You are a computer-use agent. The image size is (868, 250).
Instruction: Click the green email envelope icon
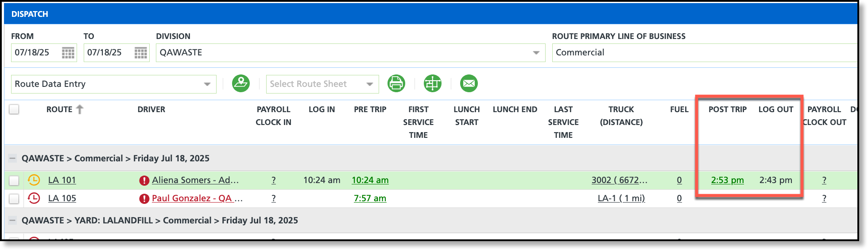click(x=469, y=83)
